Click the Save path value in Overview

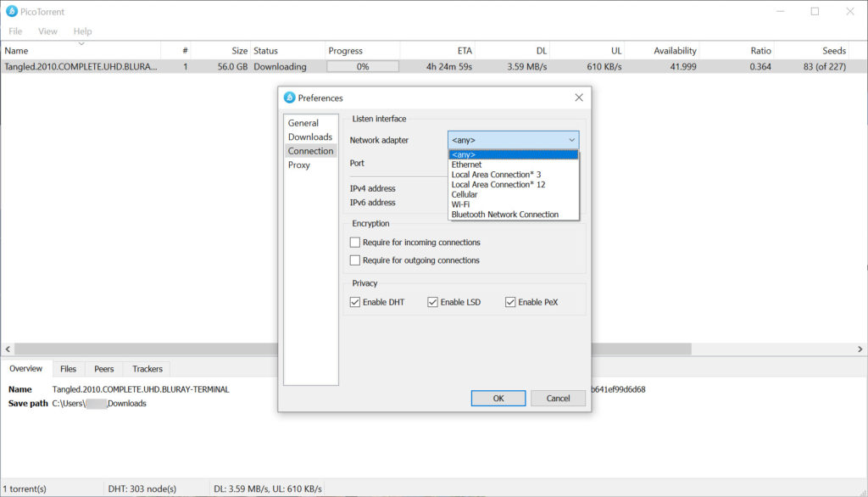click(99, 404)
